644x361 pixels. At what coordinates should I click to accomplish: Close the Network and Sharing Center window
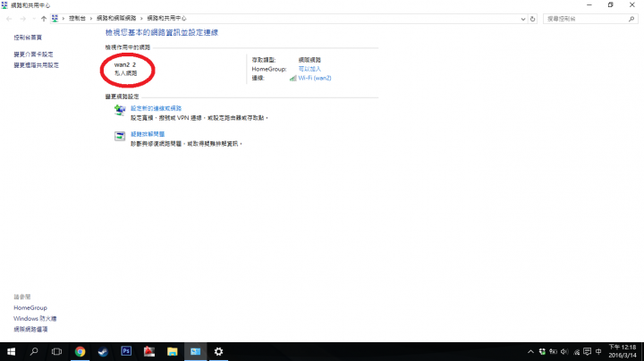click(632, 5)
